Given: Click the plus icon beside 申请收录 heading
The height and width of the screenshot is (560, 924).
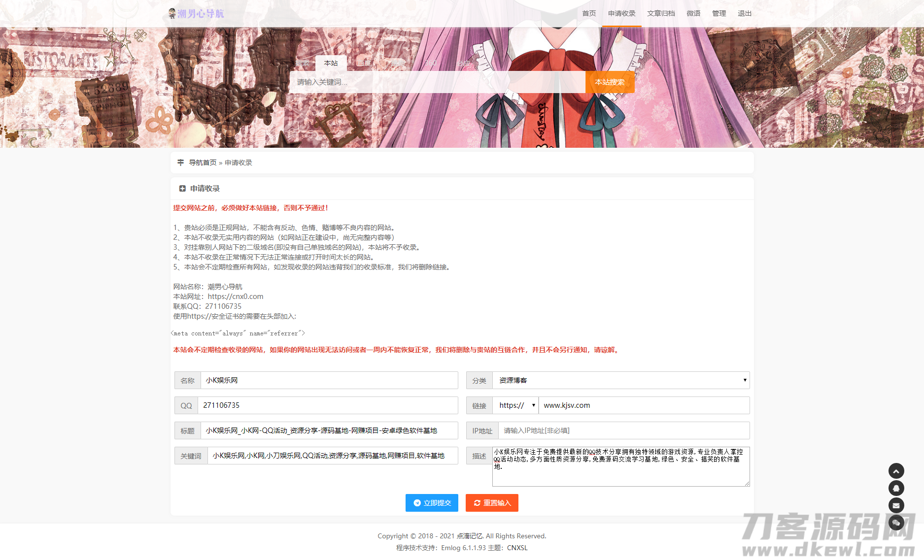Looking at the screenshot, I should [x=182, y=188].
